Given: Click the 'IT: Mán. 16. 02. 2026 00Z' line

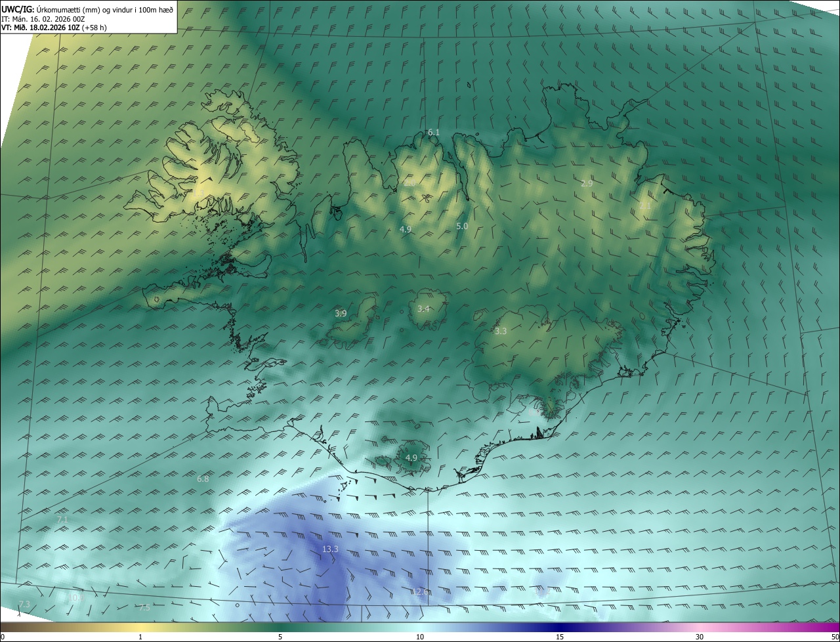Looking at the screenshot, I should coord(43,19).
